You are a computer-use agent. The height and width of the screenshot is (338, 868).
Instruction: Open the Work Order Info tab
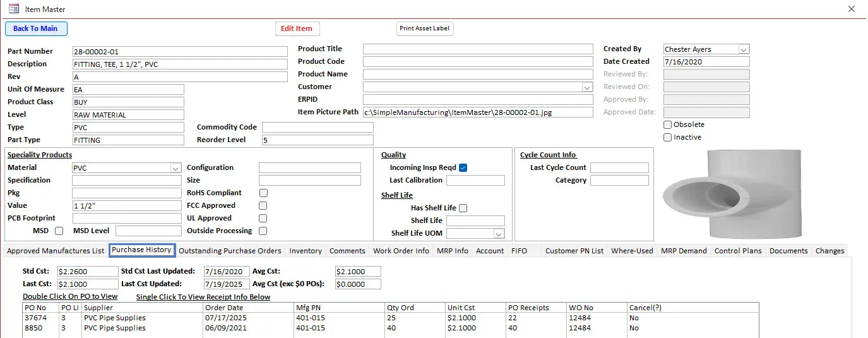[x=401, y=251]
